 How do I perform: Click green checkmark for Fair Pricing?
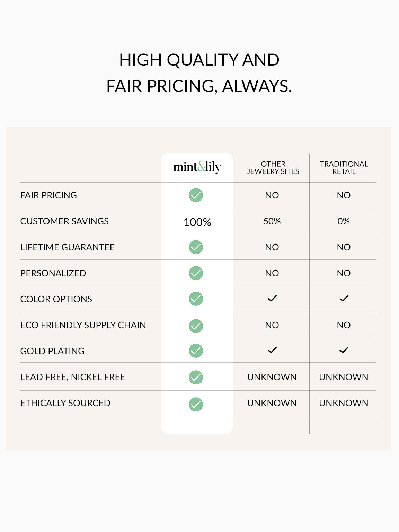point(196,195)
